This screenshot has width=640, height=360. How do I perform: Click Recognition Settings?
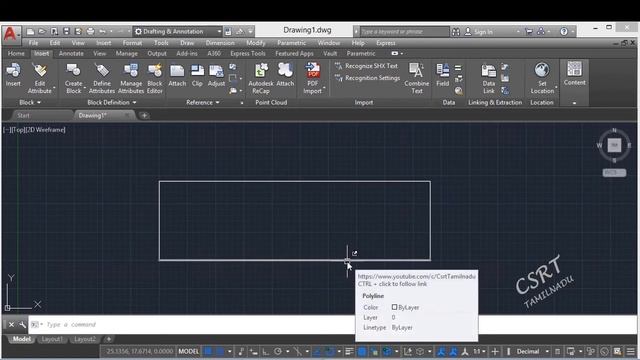(x=367, y=78)
